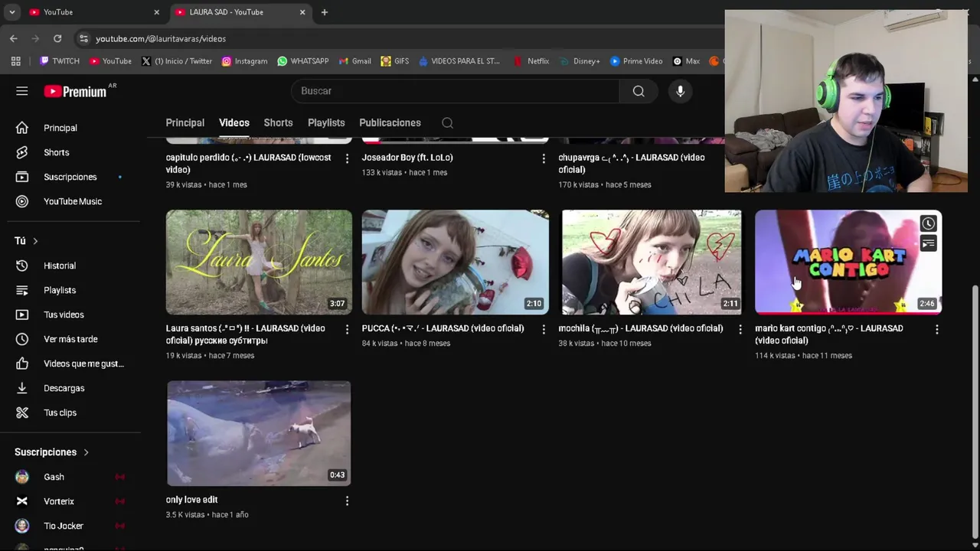The height and width of the screenshot is (551, 980).
Task: Open options menu for PUCCA video
Action: point(544,329)
